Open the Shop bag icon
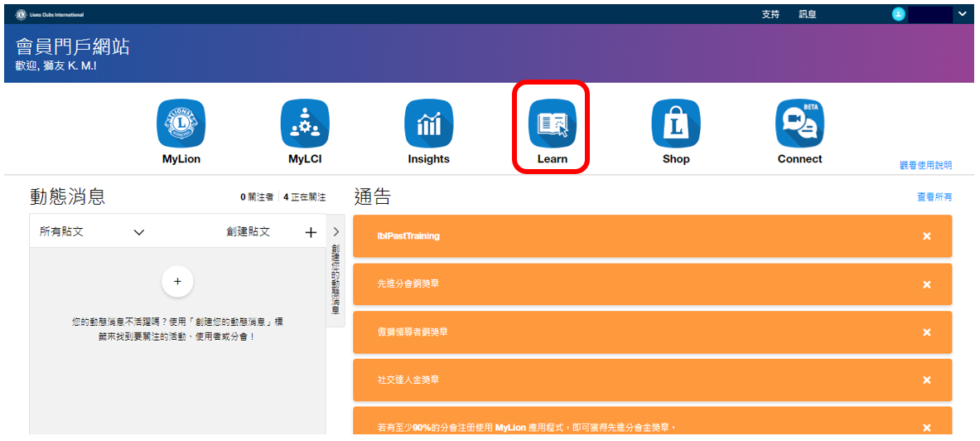 tap(675, 124)
